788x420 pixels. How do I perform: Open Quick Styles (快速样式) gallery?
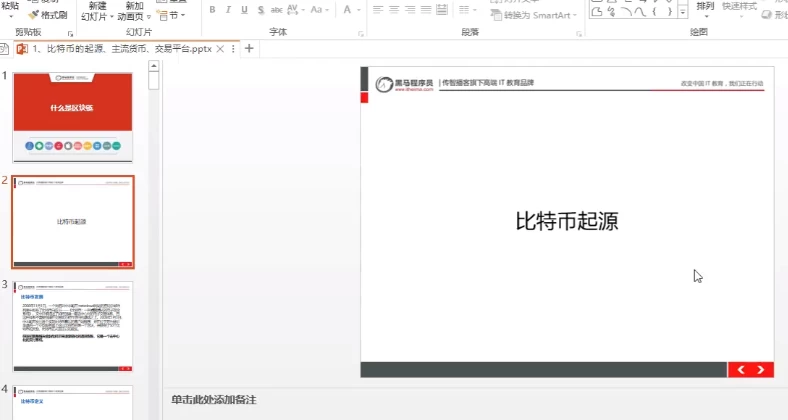[745, 8]
